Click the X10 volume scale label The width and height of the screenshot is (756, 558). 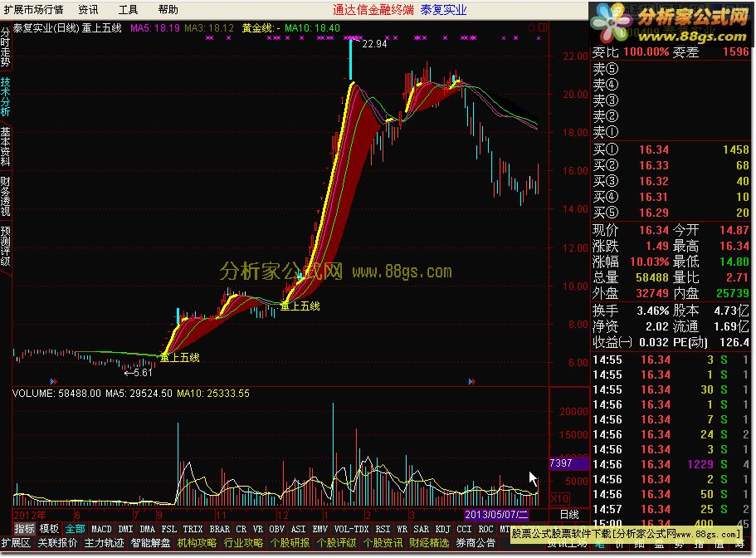559,499
